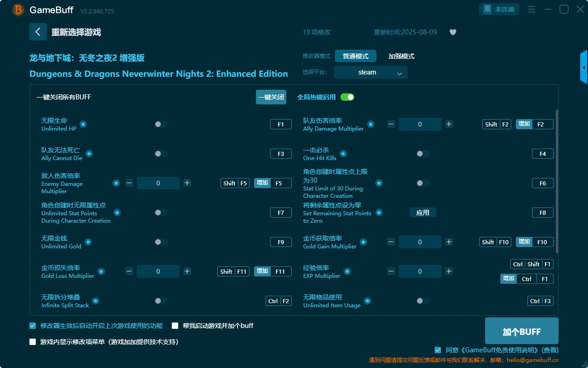588x368 pixels.
Task: Click star icon next to Ally Damage Multiplier
Action: 371,124
